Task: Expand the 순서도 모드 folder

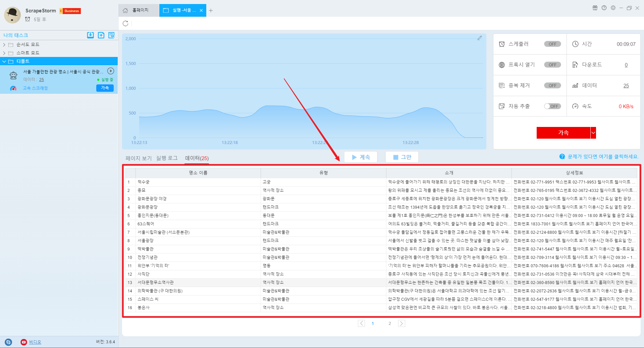Action: 4,45
